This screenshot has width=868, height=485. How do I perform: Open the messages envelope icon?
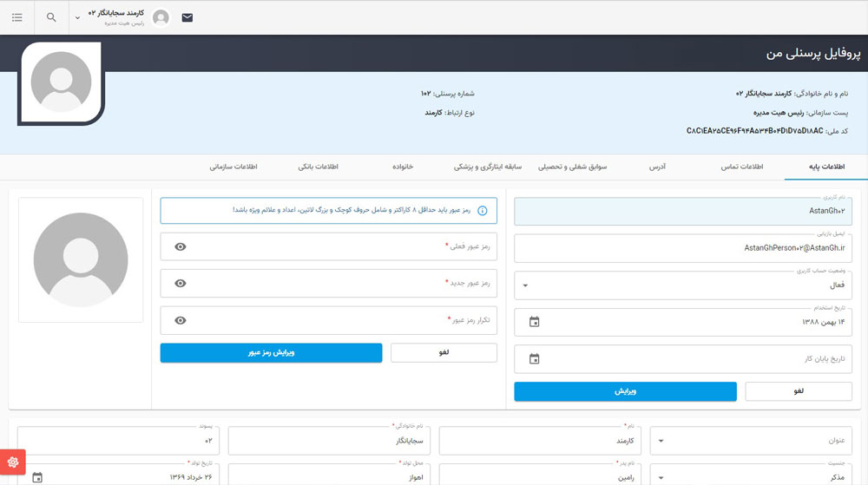pos(187,17)
